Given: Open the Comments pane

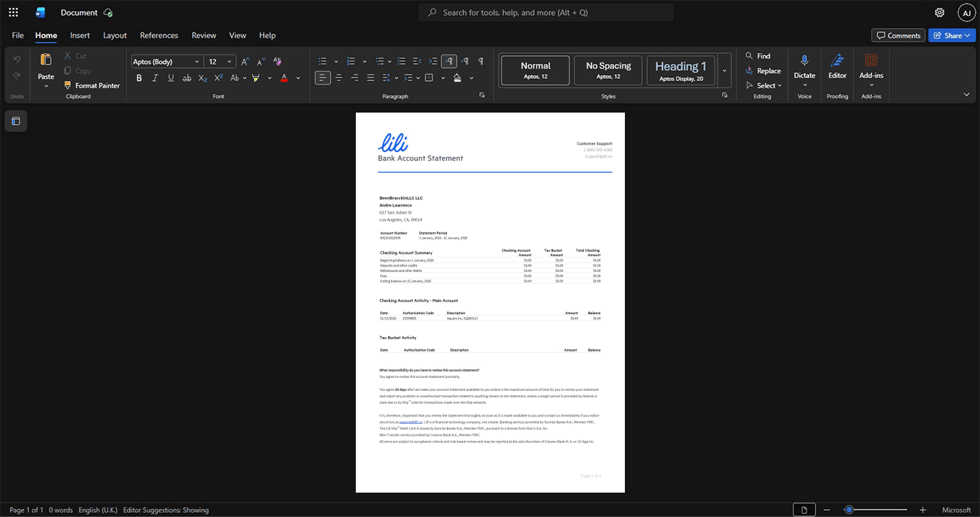Looking at the screenshot, I should [x=898, y=35].
